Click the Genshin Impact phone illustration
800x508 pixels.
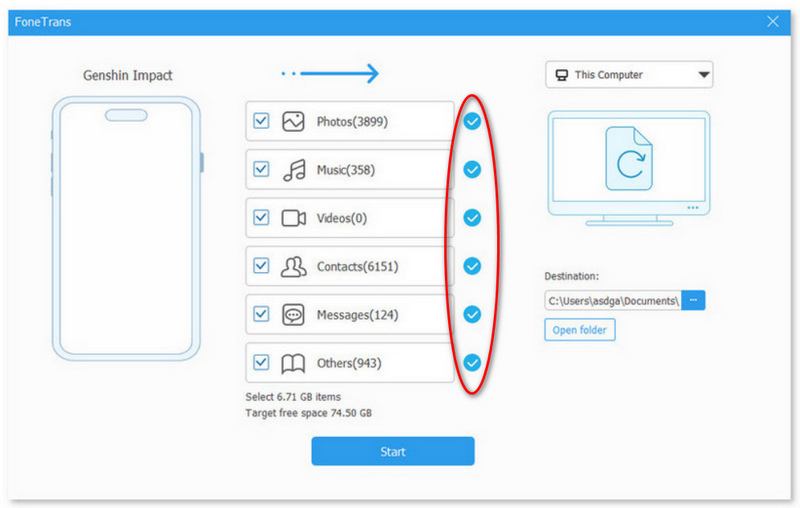tap(127, 228)
